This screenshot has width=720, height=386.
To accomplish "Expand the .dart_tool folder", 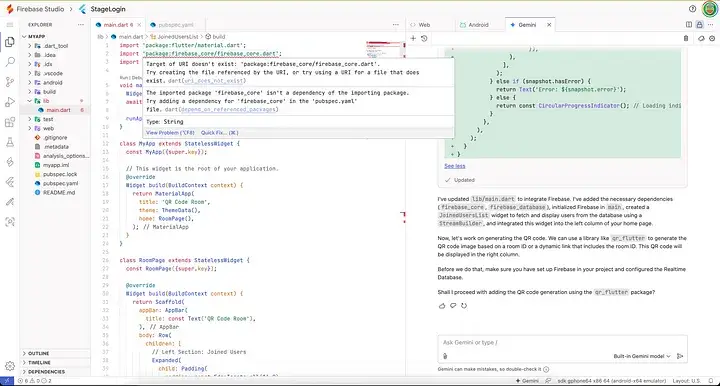I will (x=55, y=46).
